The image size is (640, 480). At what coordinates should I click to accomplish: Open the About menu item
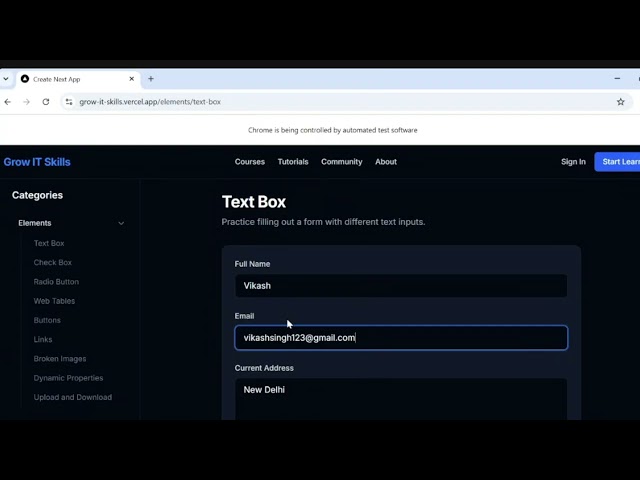coord(386,162)
